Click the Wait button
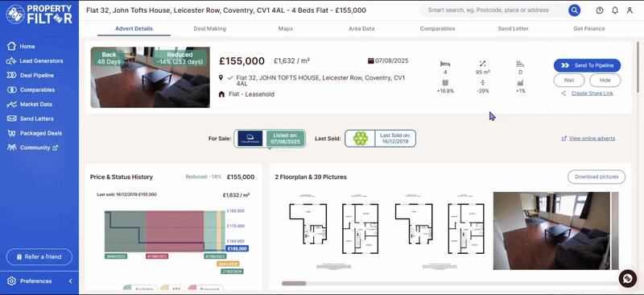This screenshot has height=295, width=644. (x=569, y=81)
